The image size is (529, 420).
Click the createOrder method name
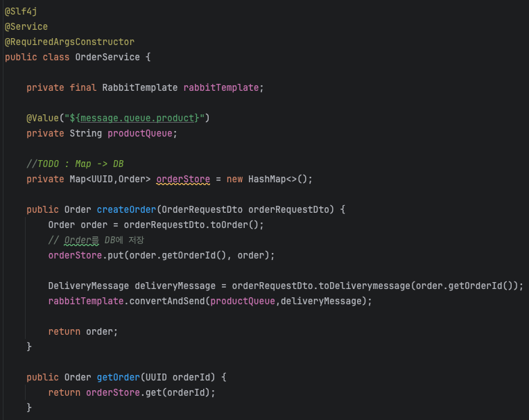(126, 209)
